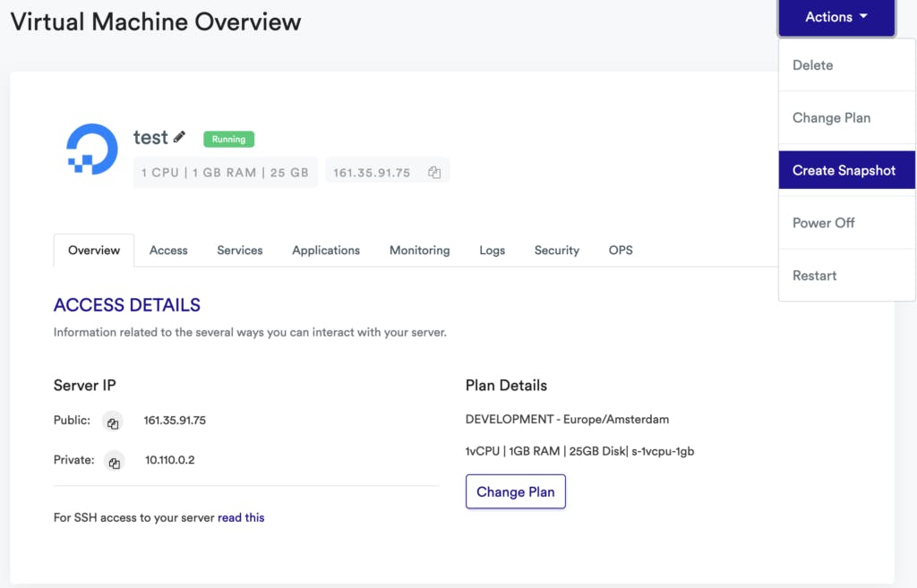Click the Change Plan button under Plan Details
The width and height of the screenshot is (917, 588).
[515, 491]
